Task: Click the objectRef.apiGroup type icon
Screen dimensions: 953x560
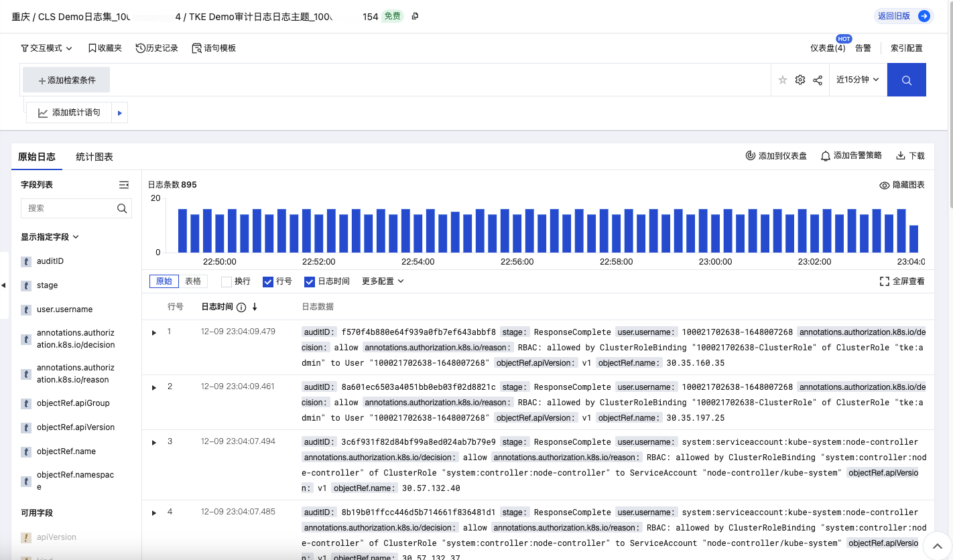Action: 26,404
